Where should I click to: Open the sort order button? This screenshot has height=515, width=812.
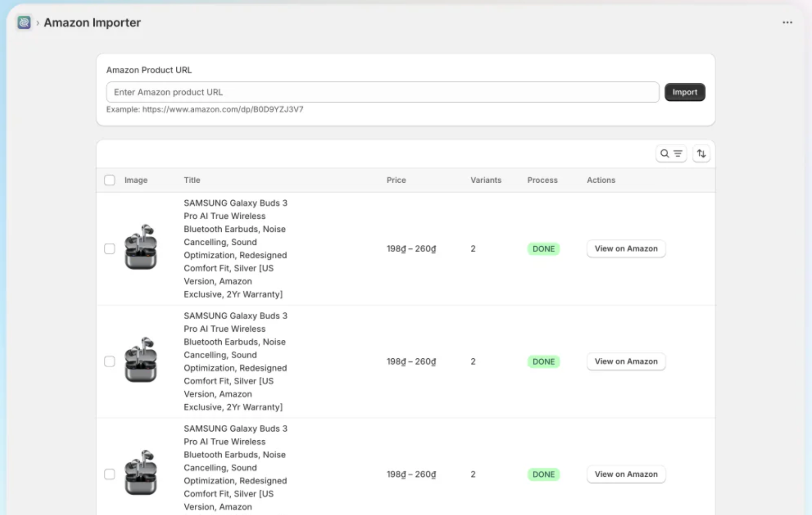pos(701,154)
